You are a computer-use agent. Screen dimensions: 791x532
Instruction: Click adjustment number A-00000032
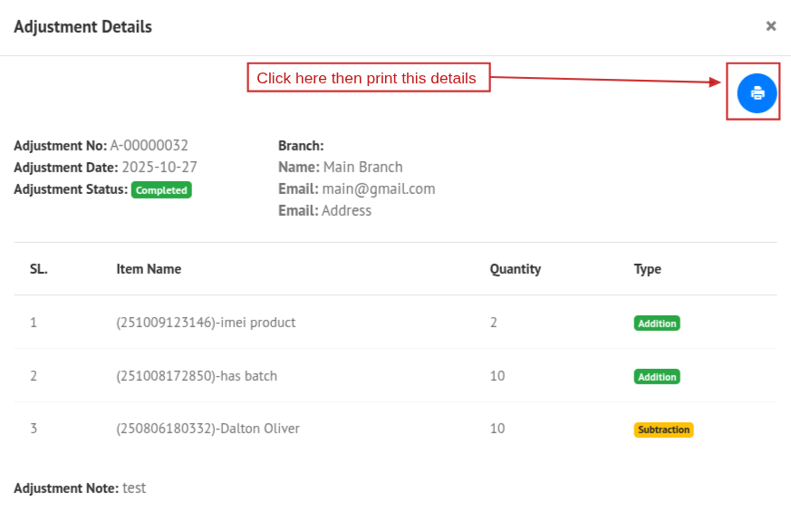[x=149, y=145]
